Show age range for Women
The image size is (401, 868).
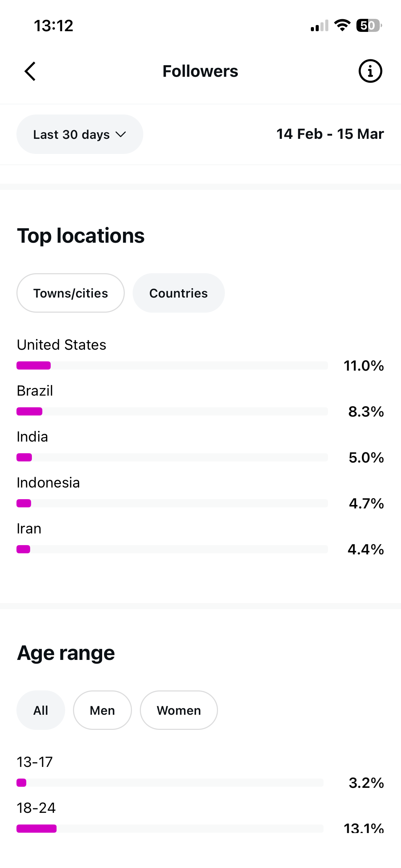point(179,710)
